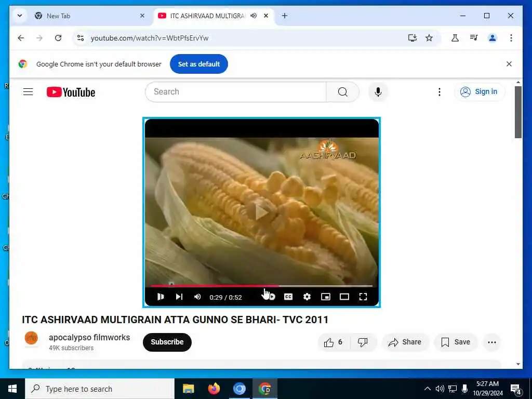Open media controls in Chrome toolbar
The width and height of the screenshot is (532, 399).
coord(474,38)
